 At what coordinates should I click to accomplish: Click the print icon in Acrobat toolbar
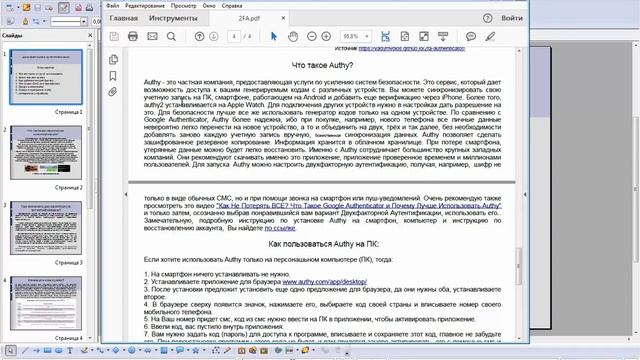pyautogui.click(x=133, y=36)
